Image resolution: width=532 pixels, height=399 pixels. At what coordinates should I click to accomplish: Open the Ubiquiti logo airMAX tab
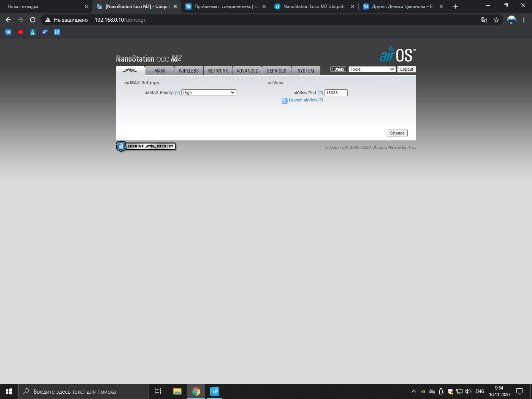pos(130,71)
